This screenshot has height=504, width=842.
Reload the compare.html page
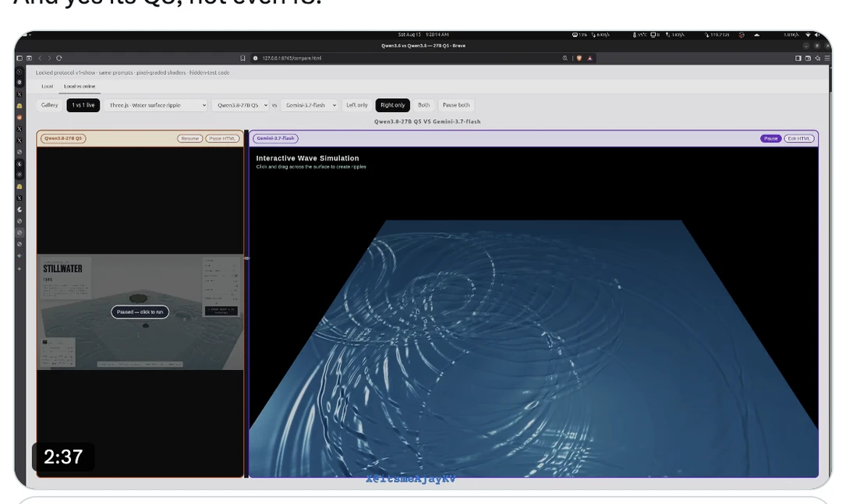59,58
